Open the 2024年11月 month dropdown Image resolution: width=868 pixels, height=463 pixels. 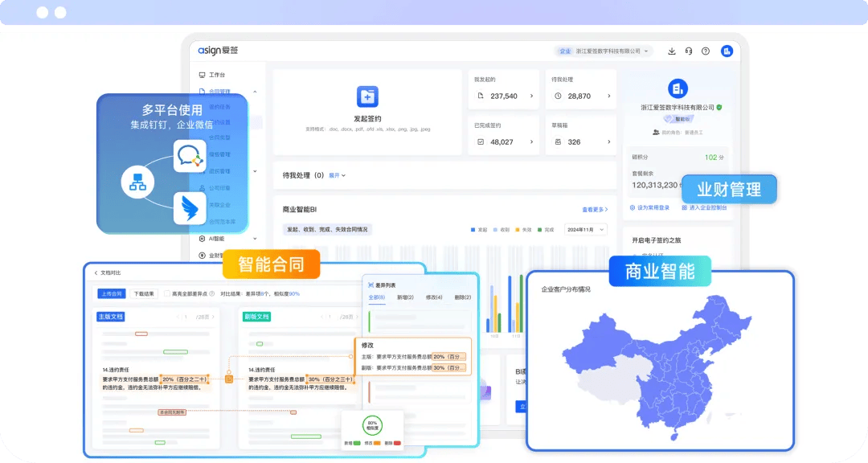point(585,229)
